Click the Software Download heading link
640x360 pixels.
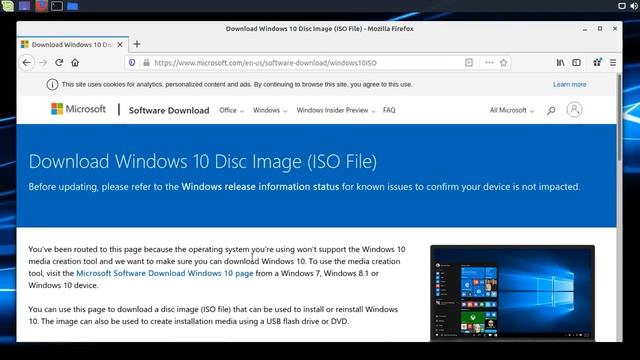click(x=169, y=110)
